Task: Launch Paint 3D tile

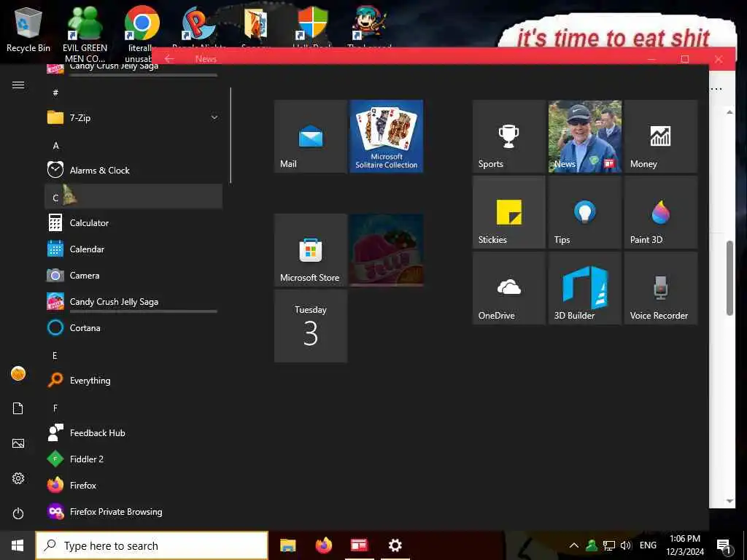Action: [x=661, y=212]
